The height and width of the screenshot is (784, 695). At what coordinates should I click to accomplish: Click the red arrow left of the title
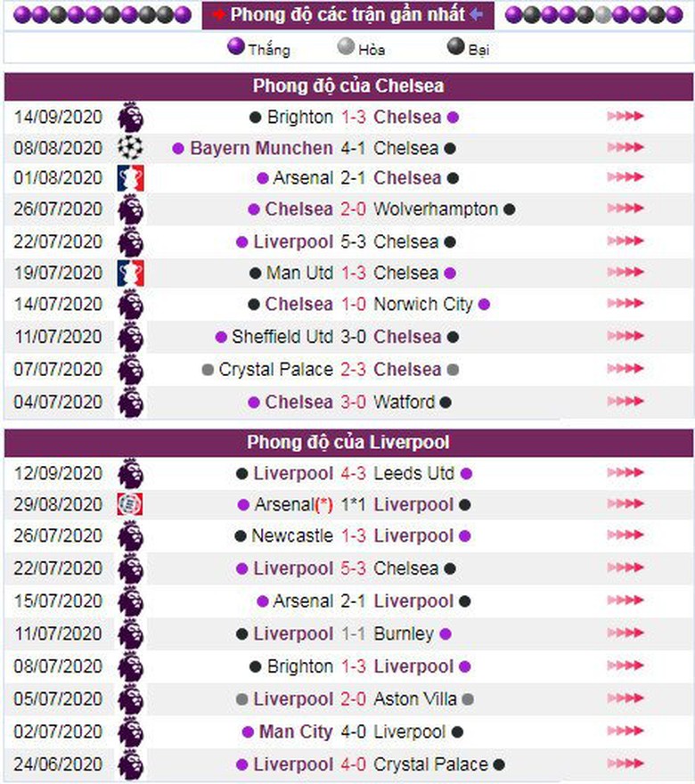tap(218, 14)
